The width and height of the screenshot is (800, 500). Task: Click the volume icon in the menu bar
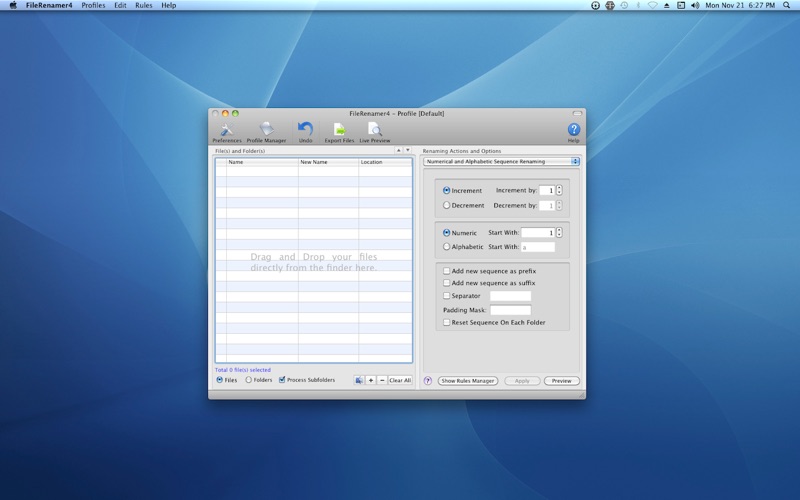[x=695, y=5]
